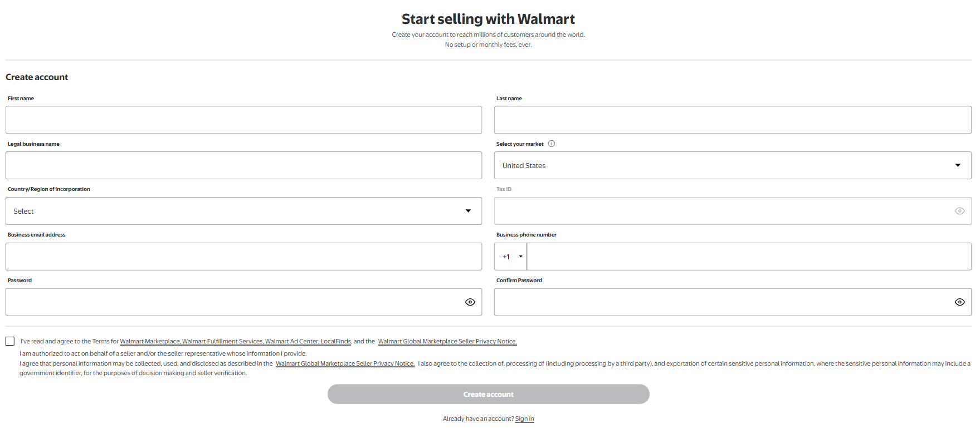
Task: Reveal Password with the eye icon
Action: pos(470,302)
